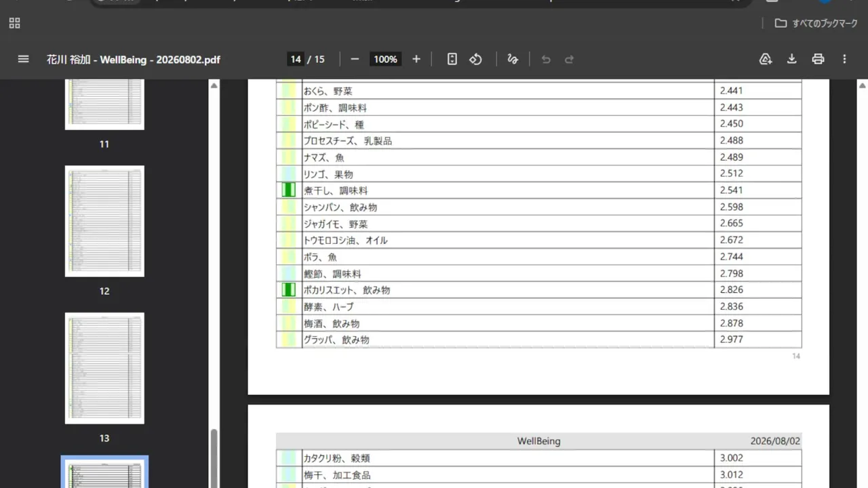Click the row カタクリ粉、穀類
Viewport: 868px width, 488px height.
(538, 458)
